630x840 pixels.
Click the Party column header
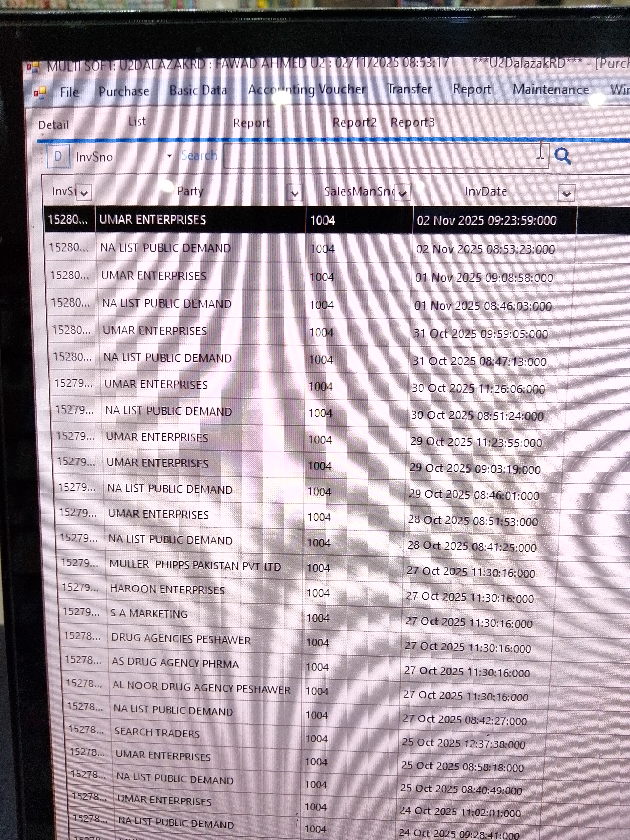pyautogui.click(x=190, y=191)
